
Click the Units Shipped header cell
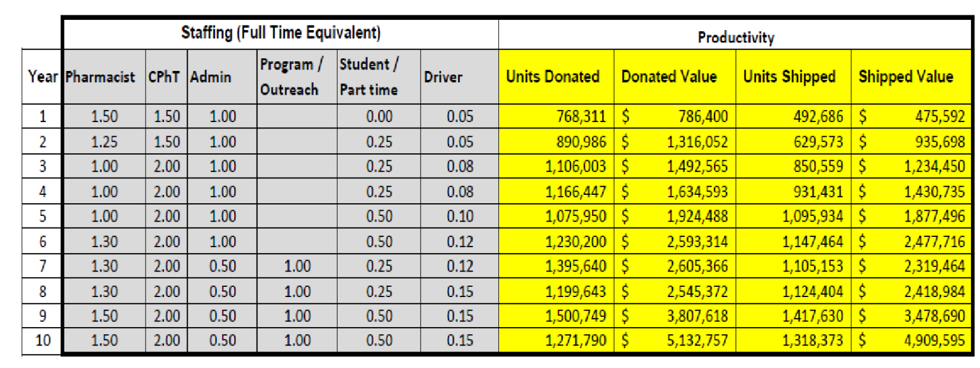[789, 77]
